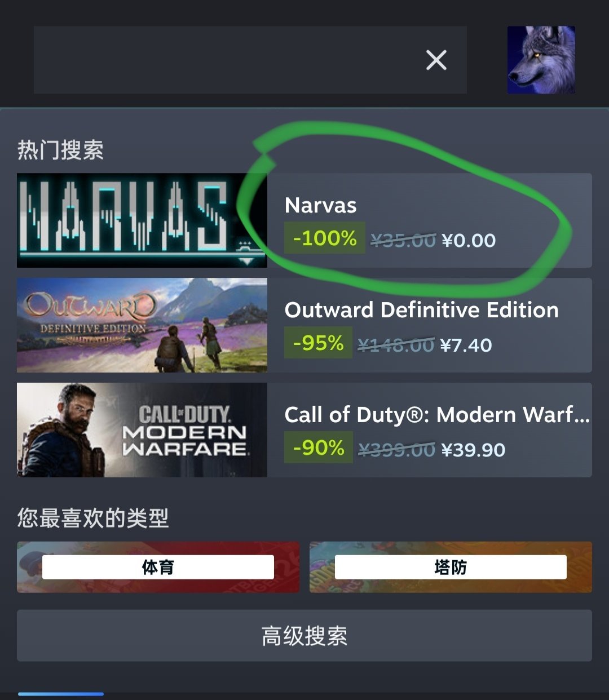Viewport: 609px width, 700px height.
Task: Choose the 体育 genre button
Action: 158,567
